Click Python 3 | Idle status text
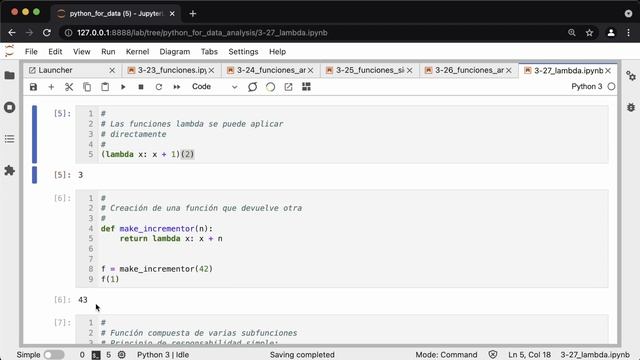 pyautogui.click(x=163, y=355)
